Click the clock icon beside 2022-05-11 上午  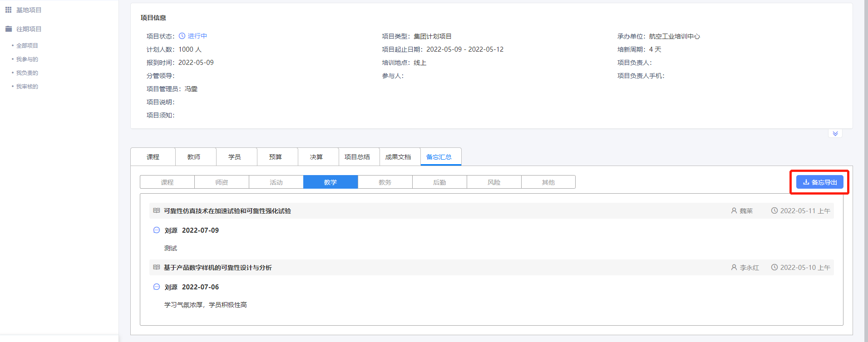pyautogui.click(x=774, y=210)
